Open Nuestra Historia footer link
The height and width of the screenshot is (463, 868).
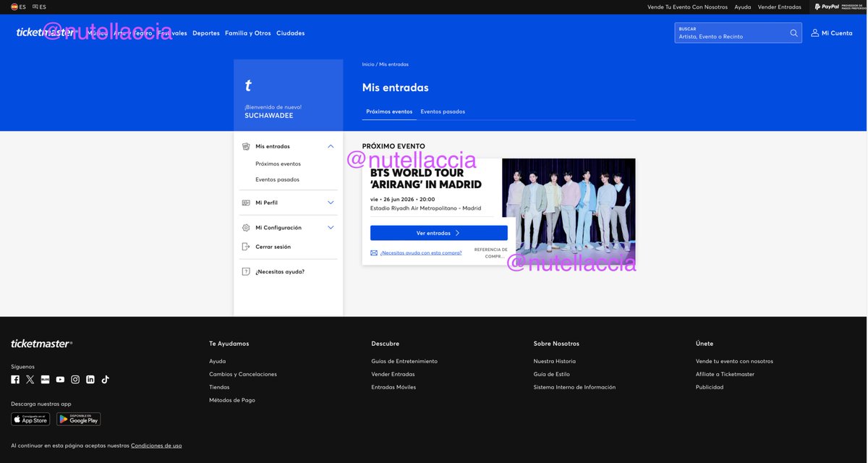tap(555, 361)
